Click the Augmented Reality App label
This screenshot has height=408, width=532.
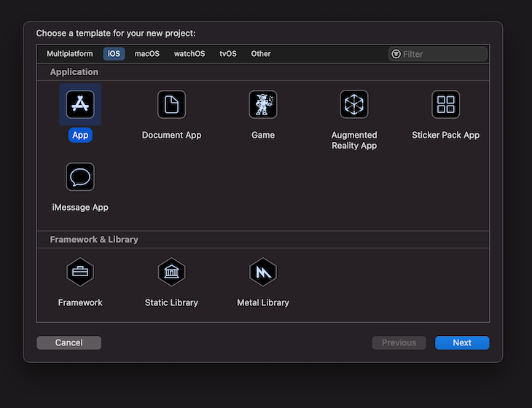pos(354,140)
